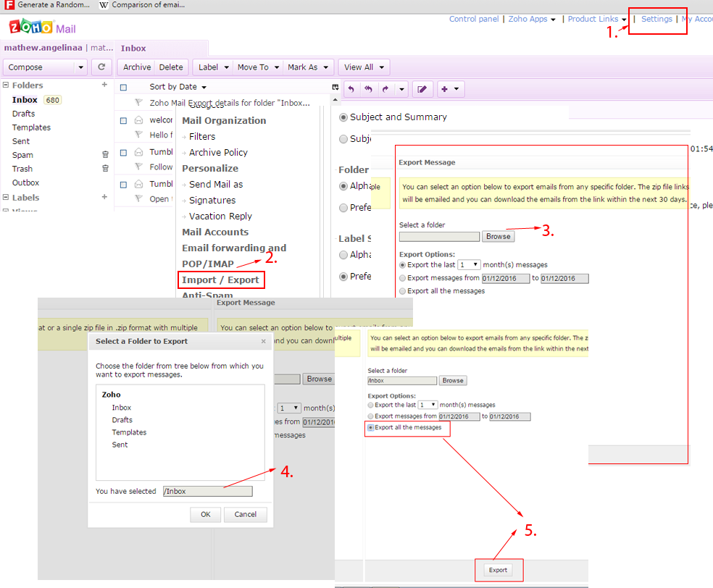Click the Delete button
Viewport: 713px width, 588px height.
(x=171, y=67)
